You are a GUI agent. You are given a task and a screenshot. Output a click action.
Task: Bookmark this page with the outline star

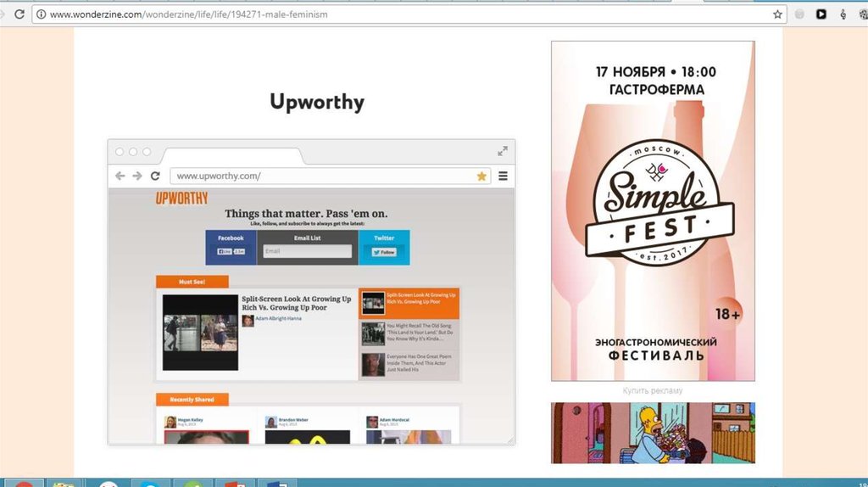tap(777, 14)
